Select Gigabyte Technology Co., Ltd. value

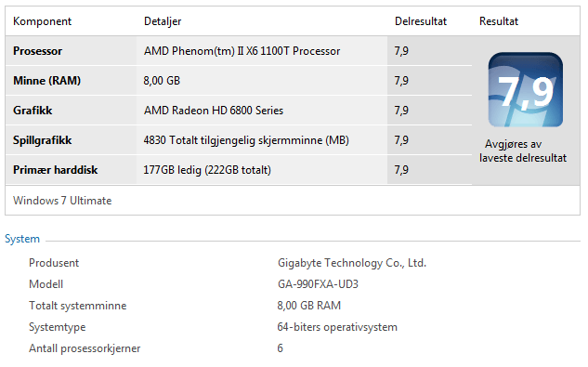352,263
